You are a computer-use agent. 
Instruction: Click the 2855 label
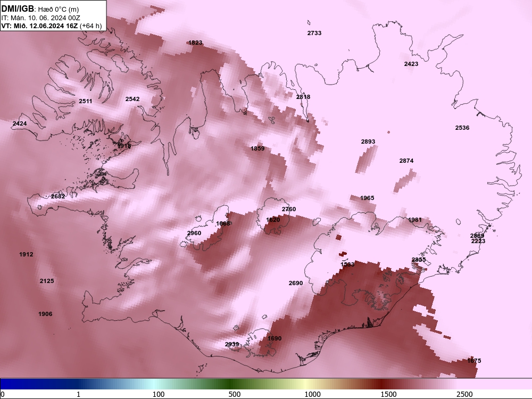coord(418,260)
